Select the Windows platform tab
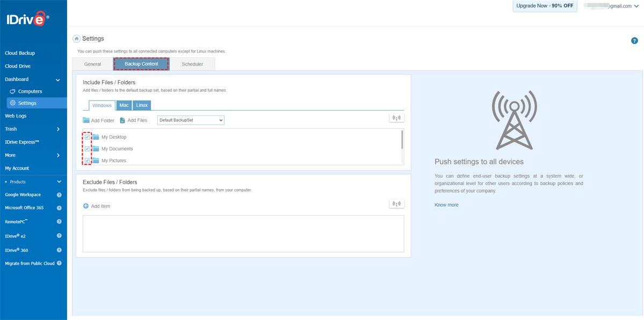 (x=102, y=105)
